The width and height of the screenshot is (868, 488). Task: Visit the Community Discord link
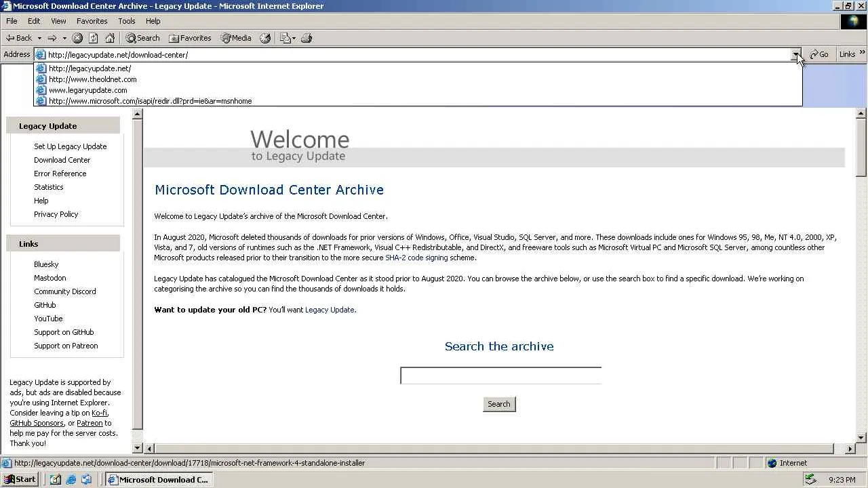pos(65,291)
